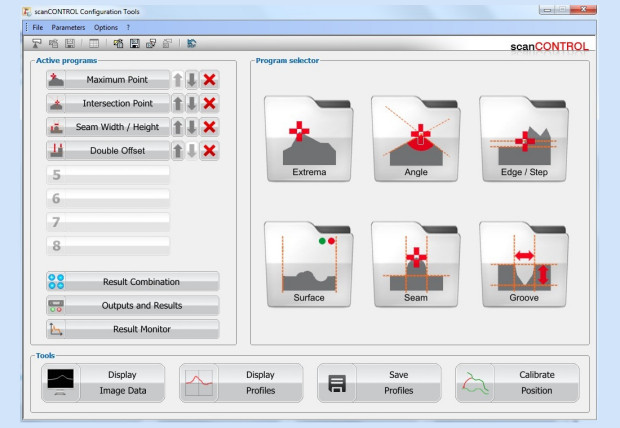Open the Extrema program folder
The height and width of the screenshot is (428, 620).
[x=309, y=138]
